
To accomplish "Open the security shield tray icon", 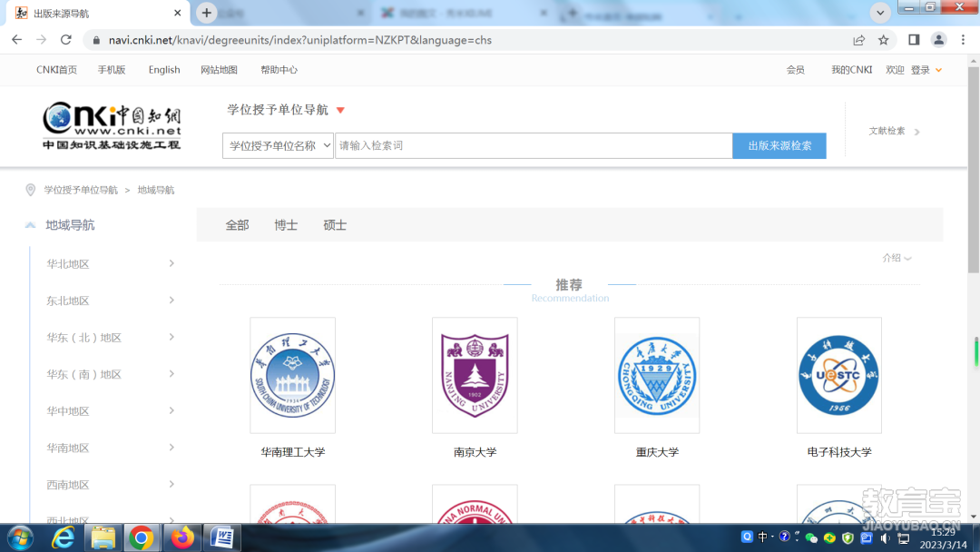I will click(x=848, y=537).
